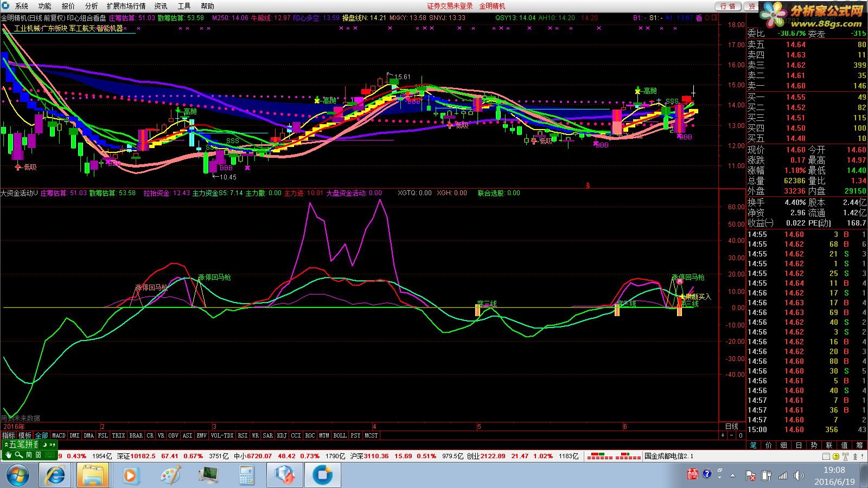The height and width of the screenshot is (488, 868).
Task: Select the 指标 tab at chart bottom
Action: 9,435
